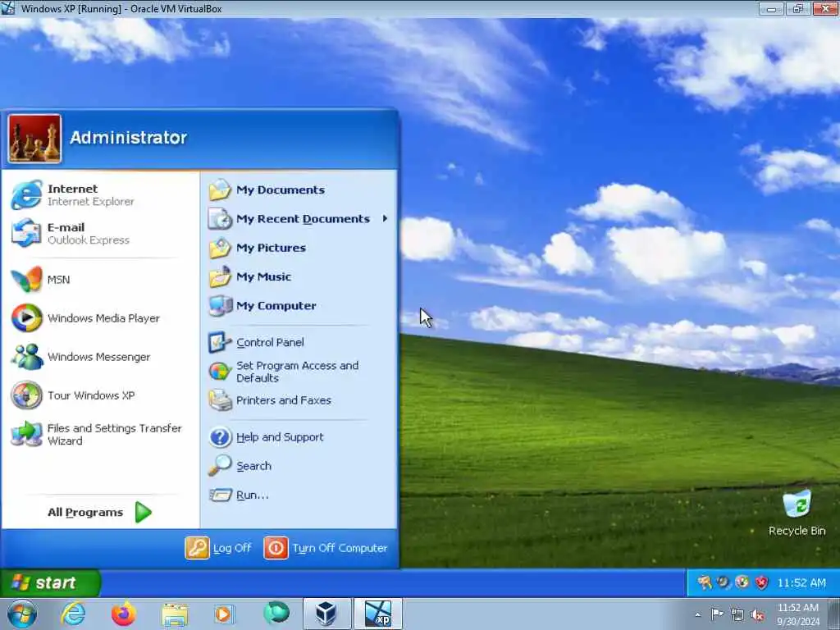Open Set Program Access and Defaults
840x630 pixels.
[x=299, y=372]
